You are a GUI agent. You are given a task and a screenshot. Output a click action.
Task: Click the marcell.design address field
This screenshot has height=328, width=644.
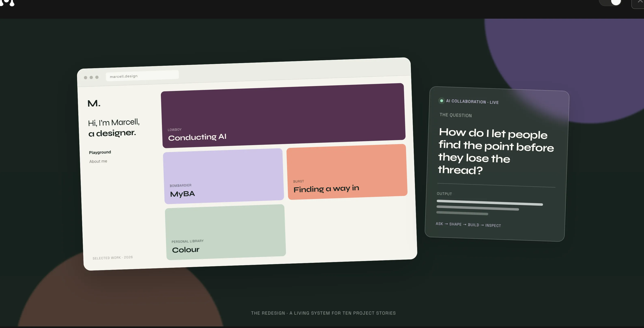pyautogui.click(x=142, y=76)
